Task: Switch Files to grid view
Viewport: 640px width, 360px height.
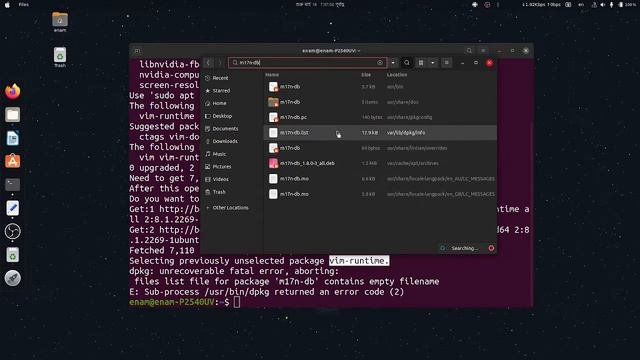Action: tap(421, 62)
